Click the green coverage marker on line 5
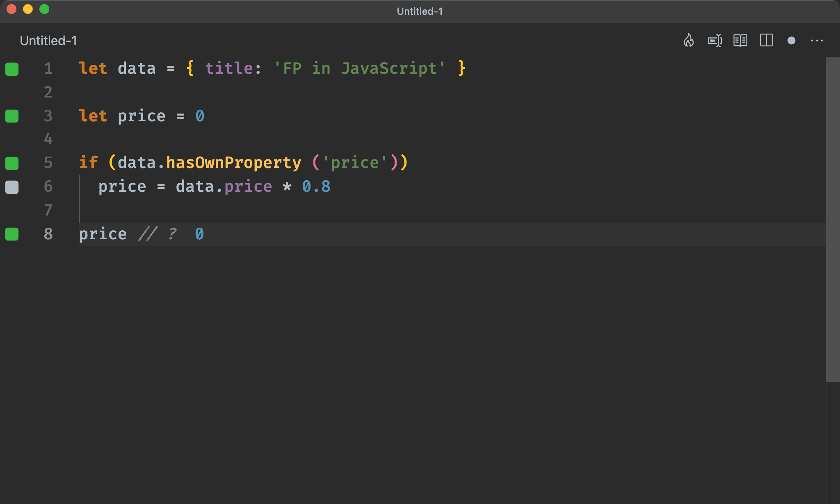The height and width of the screenshot is (504, 840). tap(12, 163)
